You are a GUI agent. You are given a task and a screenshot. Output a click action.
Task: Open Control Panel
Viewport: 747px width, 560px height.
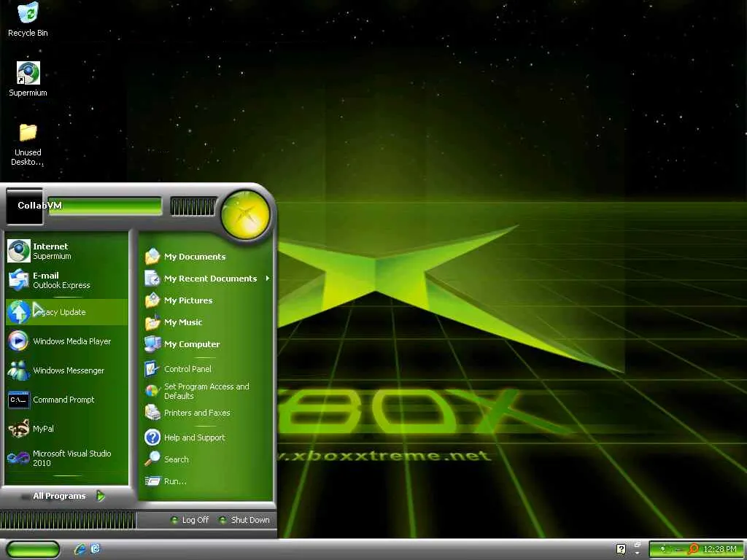pos(206,368)
